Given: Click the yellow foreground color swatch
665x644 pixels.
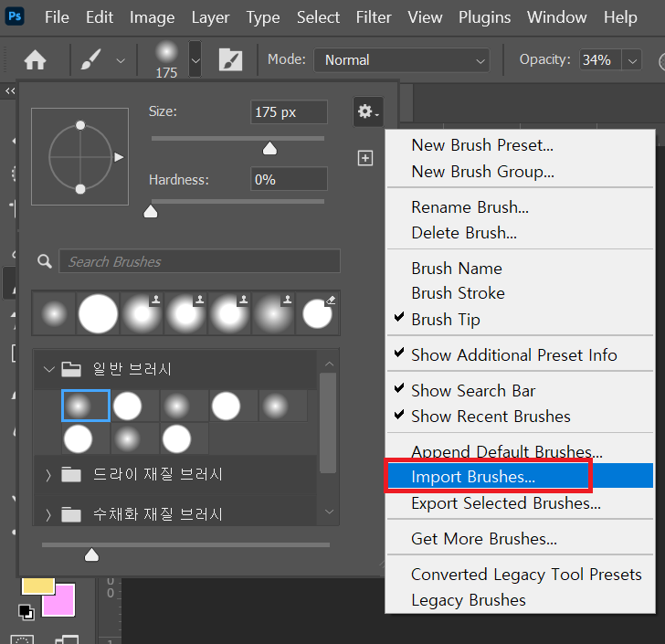Looking at the screenshot, I should tap(37, 586).
